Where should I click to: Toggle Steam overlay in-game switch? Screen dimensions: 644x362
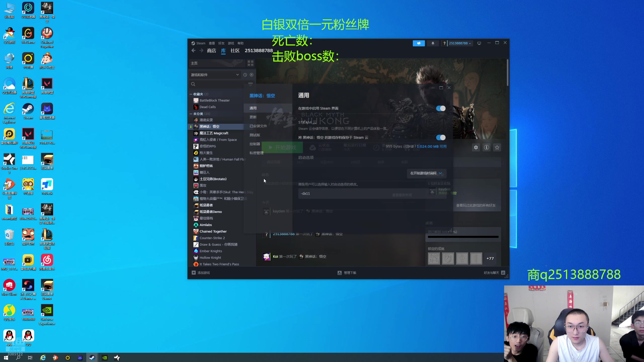[441, 108]
